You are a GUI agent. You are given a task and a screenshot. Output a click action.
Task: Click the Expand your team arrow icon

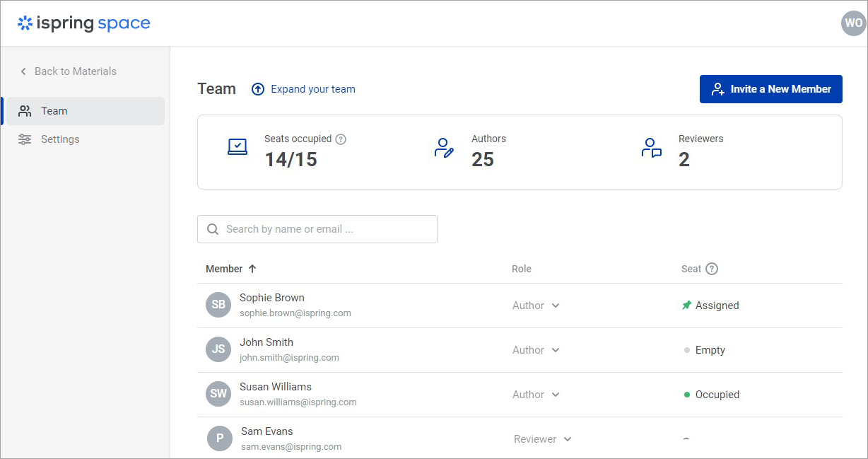coord(258,89)
